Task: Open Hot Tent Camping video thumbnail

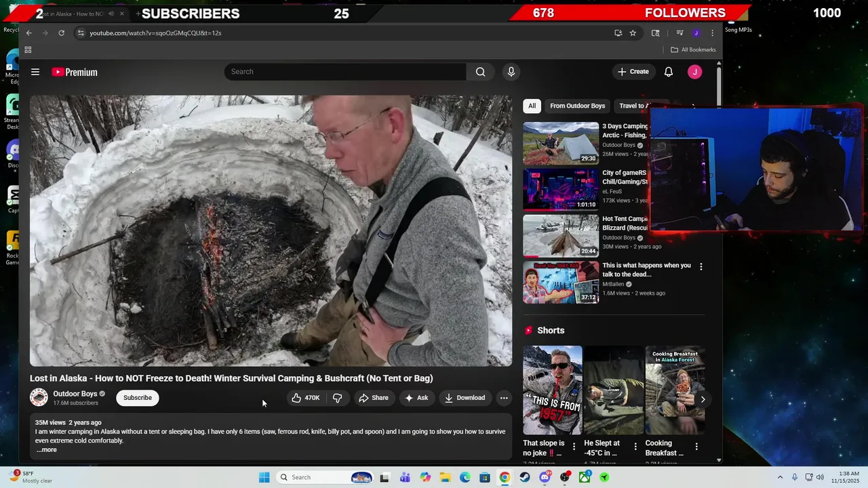Action: click(x=561, y=236)
